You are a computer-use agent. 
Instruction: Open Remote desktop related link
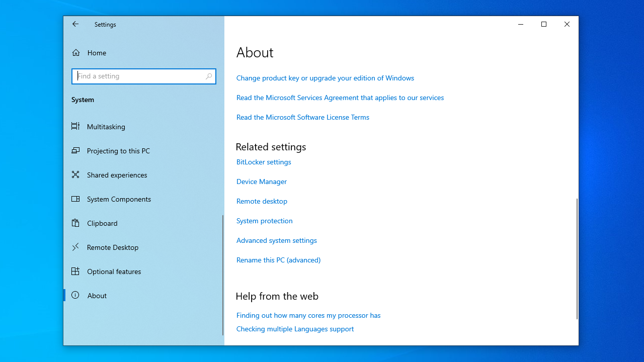[x=262, y=201]
